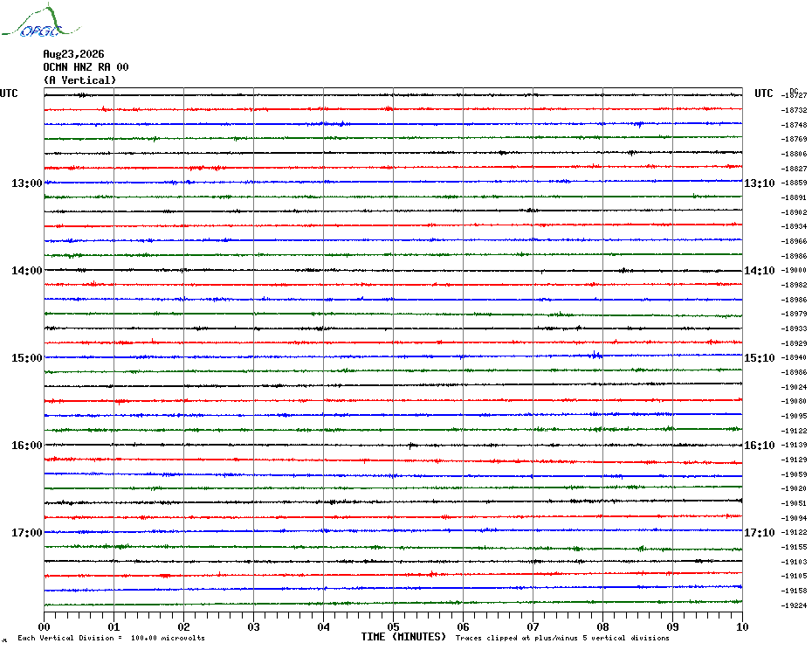Click the Traces clipped at plus/minus 5 divisions note
812x650 pixels.
tap(562, 638)
